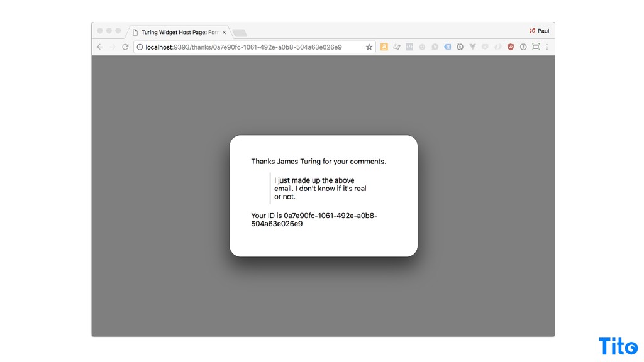The width and height of the screenshot is (644, 362).
Task: Bookmark this page with the star icon
Action: pyautogui.click(x=369, y=47)
